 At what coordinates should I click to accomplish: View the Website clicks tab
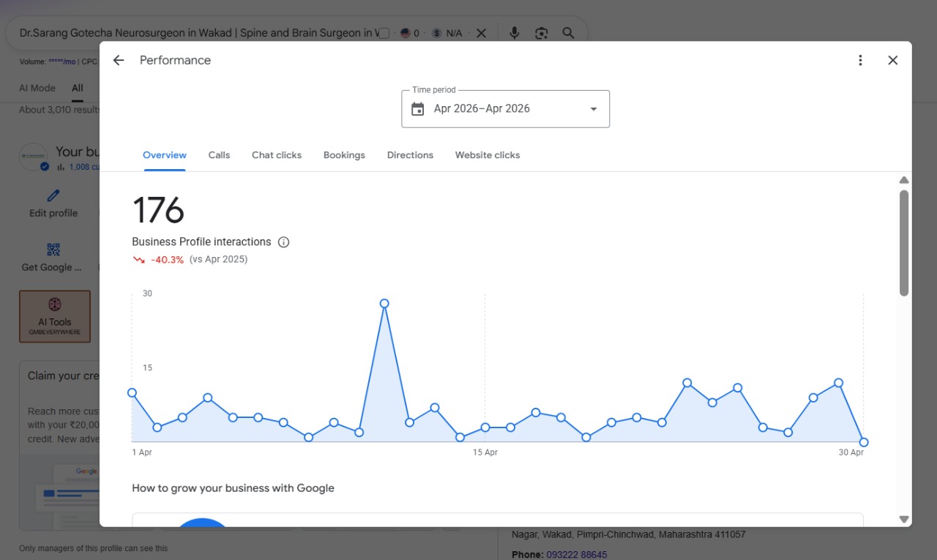(488, 155)
